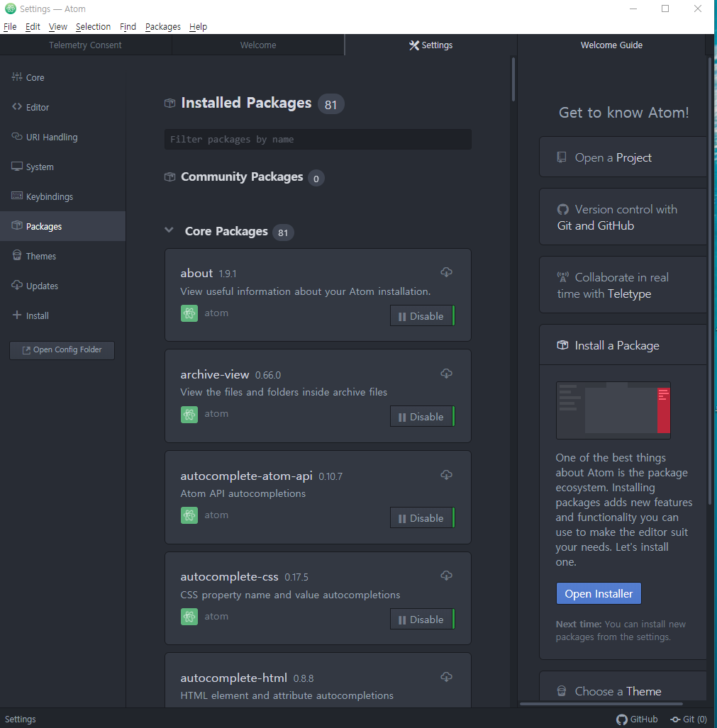
Task: Open autocomplete-css package title link
Action: 229,576
